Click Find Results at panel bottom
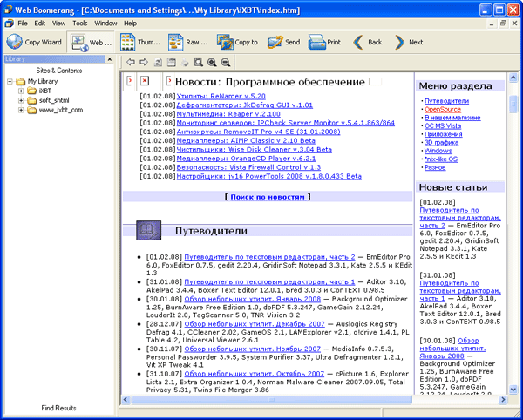The image size is (523, 420). 59,408
